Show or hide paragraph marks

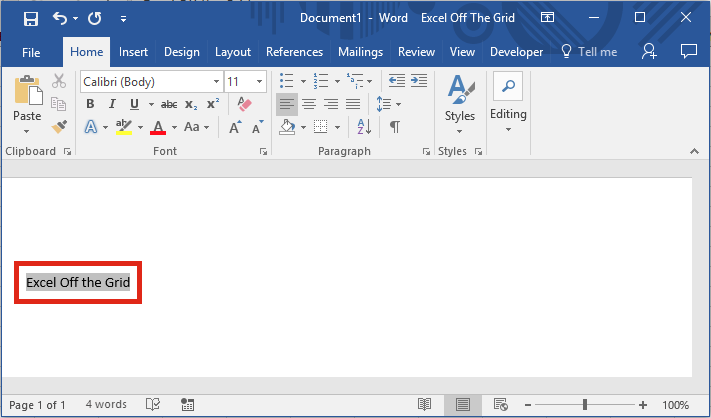tap(394, 127)
